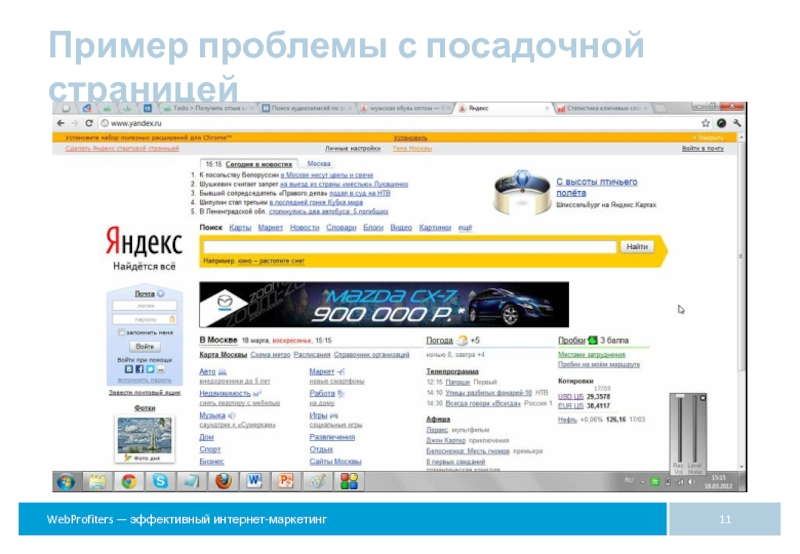The height and width of the screenshot is (554, 800).
Task: Click the Level Meter bar
Action: pyautogui.click(x=694, y=427)
